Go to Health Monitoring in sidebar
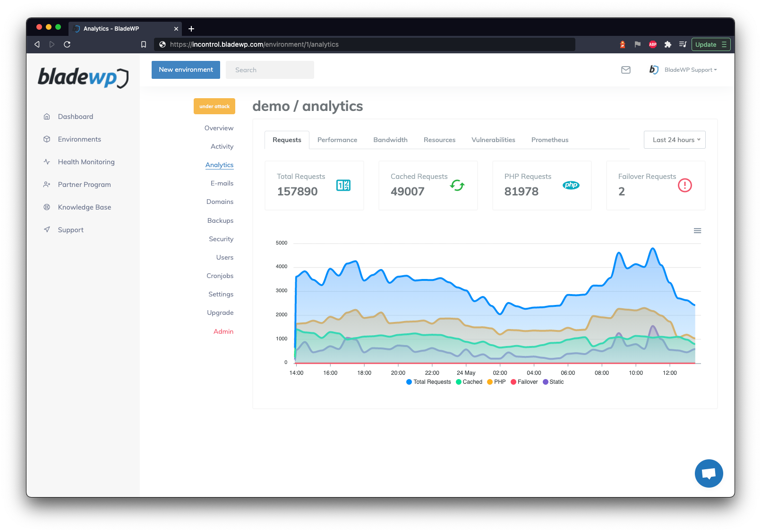The image size is (761, 532). pyautogui.click(x=86, y=162)
